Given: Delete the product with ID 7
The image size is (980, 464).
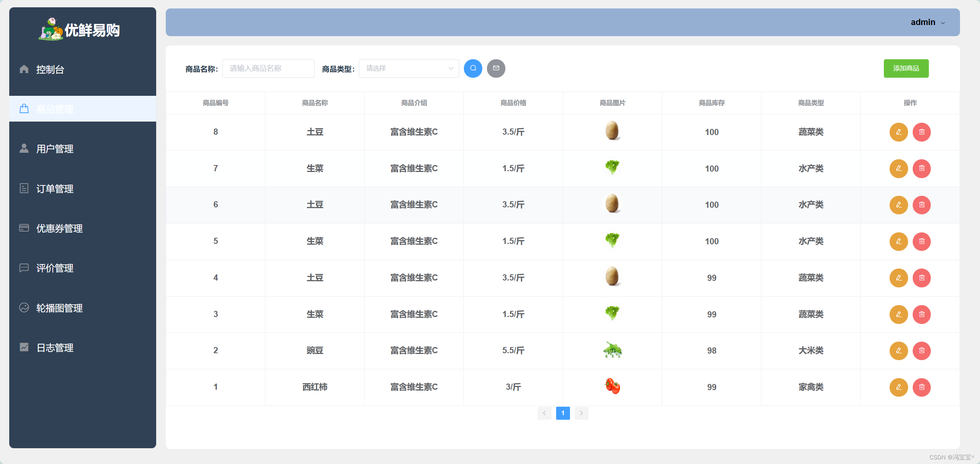Looking at the screenshot, I should point(922,169).
